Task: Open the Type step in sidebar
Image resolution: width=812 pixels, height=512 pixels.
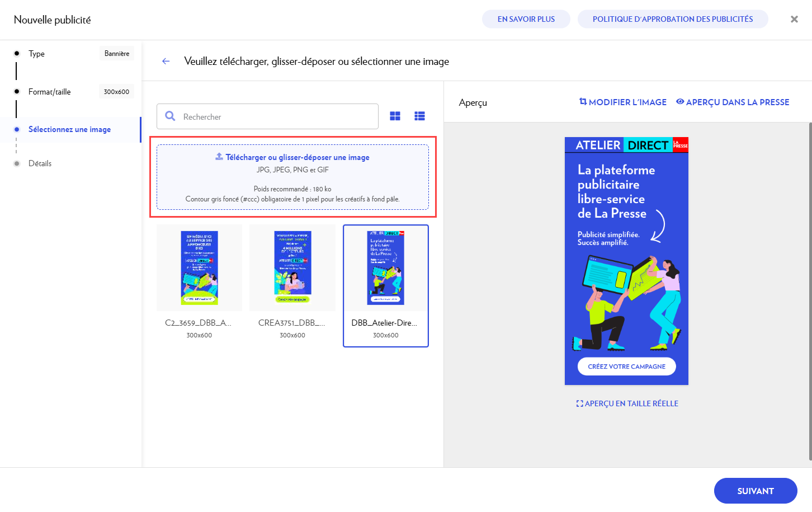Action: point(37,54)
